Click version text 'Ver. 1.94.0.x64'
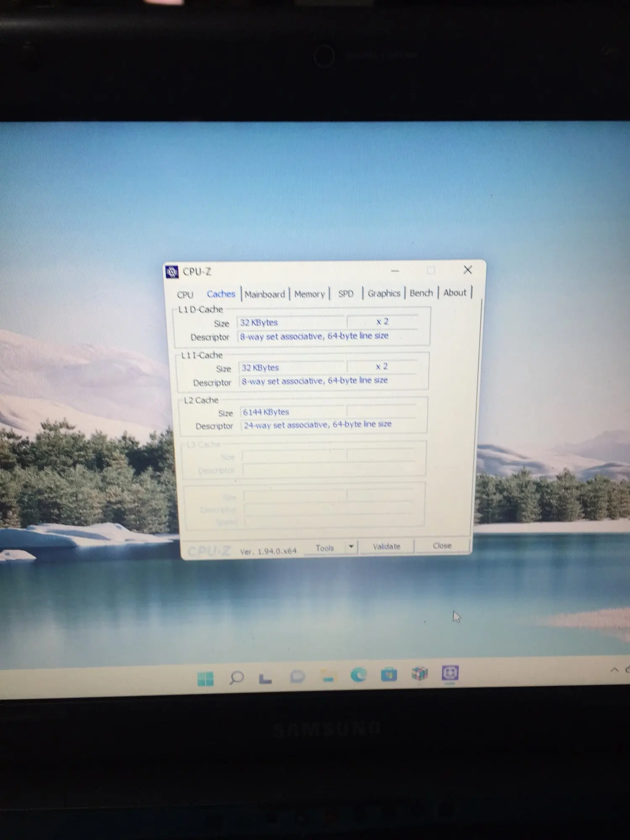The image size is (630, 840). (x=268, y=551)
